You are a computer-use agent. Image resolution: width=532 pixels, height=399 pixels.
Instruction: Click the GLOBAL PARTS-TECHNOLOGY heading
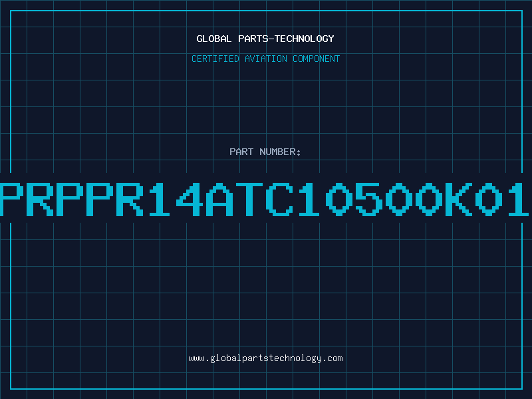(x=265, y=39)
